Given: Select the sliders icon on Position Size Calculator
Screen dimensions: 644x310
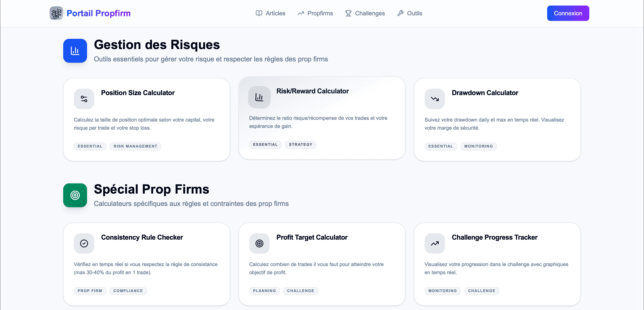Looking at the screenshot, I should click(84, 99).
